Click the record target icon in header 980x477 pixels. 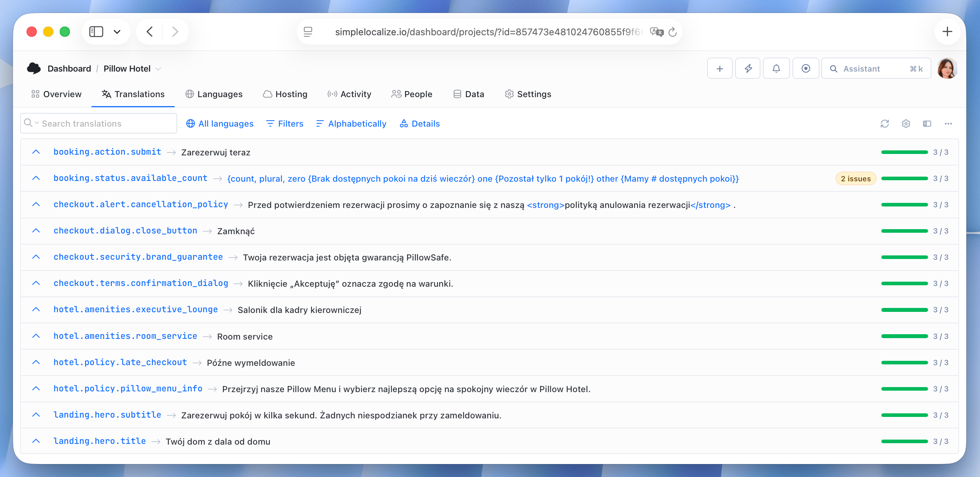805,69
